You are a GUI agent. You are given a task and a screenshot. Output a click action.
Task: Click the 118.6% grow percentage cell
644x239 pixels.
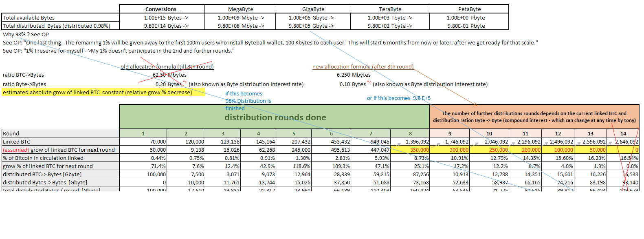coord(294,166)
